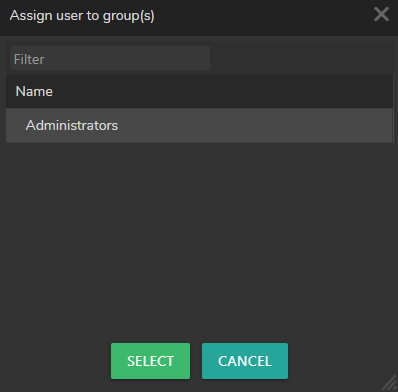The image size is (398, 392).
Task: Select the Administrators group row
Action: [199, 125]
